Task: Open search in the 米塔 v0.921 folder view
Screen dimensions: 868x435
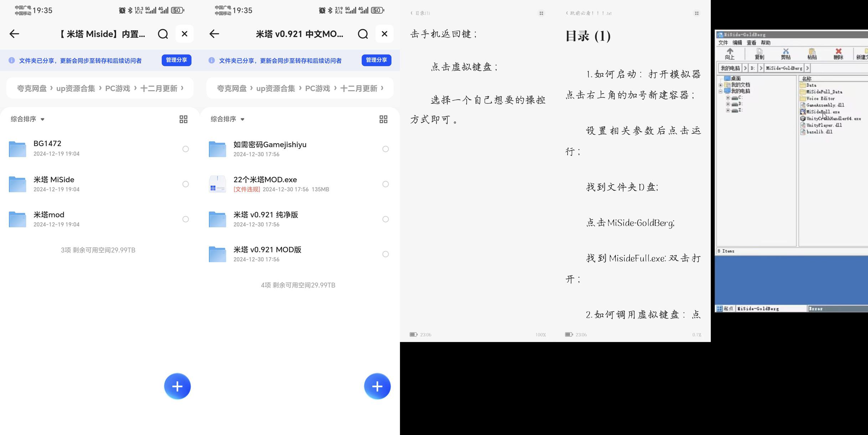Action: (363, 34)
